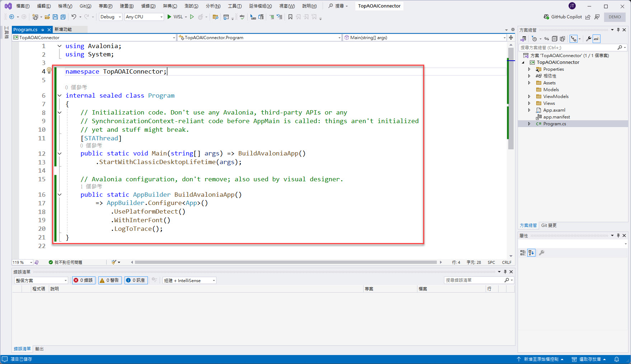Toggle the 0 錯誤 errors filter
Screen dimensions: 631x364
coord(84,280)
